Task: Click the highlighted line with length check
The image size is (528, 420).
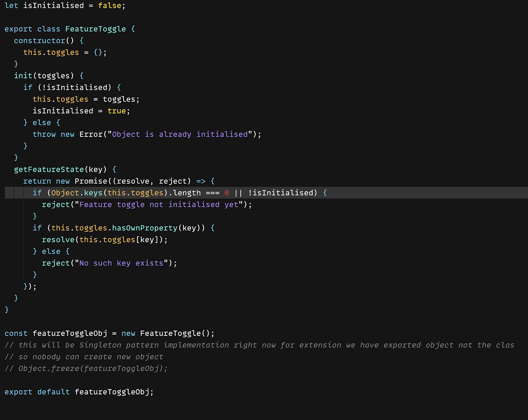Action: pos(176,192)
